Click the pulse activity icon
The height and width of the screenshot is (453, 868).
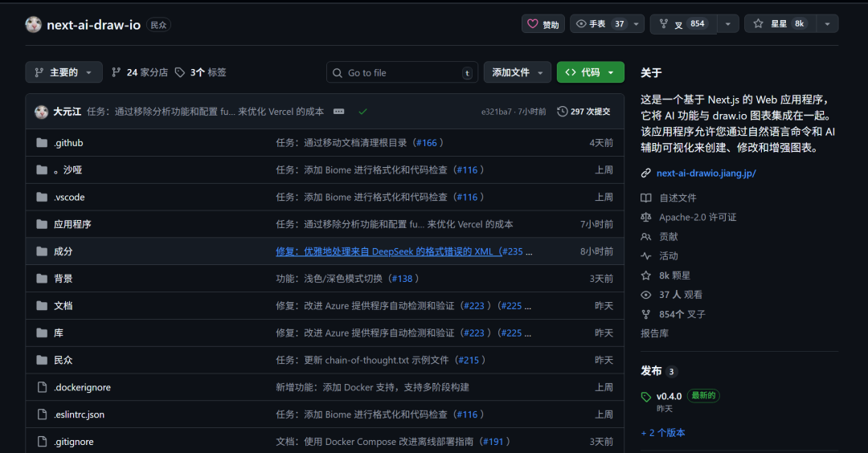[645, 255]
